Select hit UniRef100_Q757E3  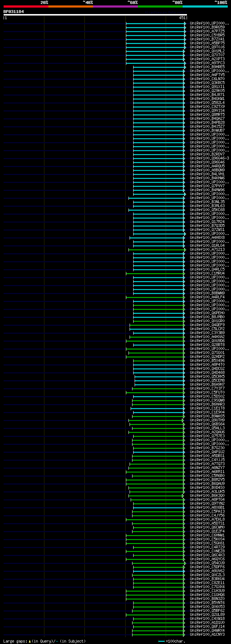click(207, 436)
